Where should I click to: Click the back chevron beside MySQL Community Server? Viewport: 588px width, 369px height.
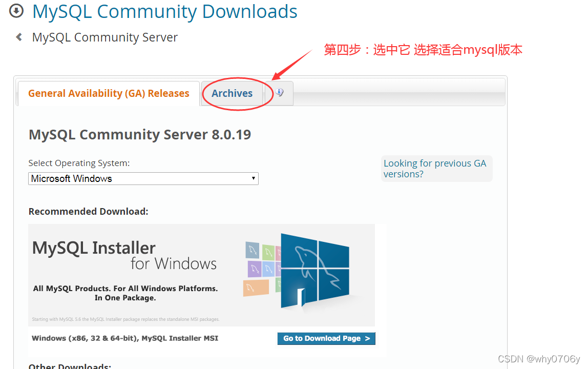click(x=19, y=37)
